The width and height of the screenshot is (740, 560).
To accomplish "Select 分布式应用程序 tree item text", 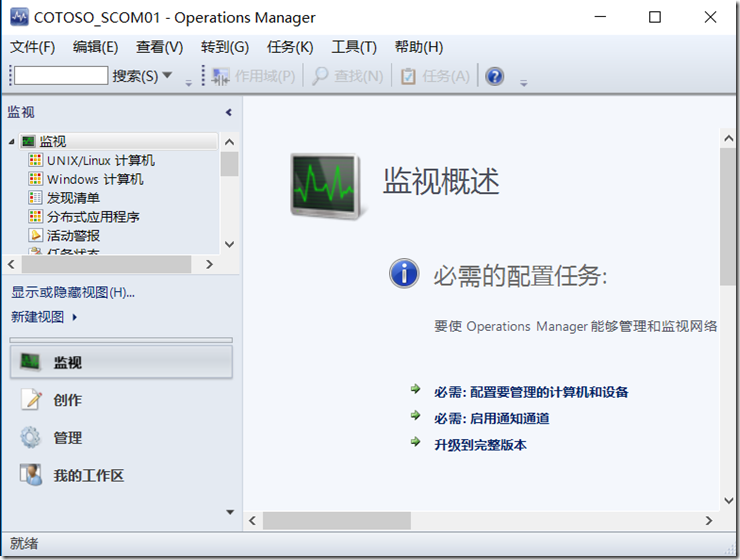I will [93, 217].
